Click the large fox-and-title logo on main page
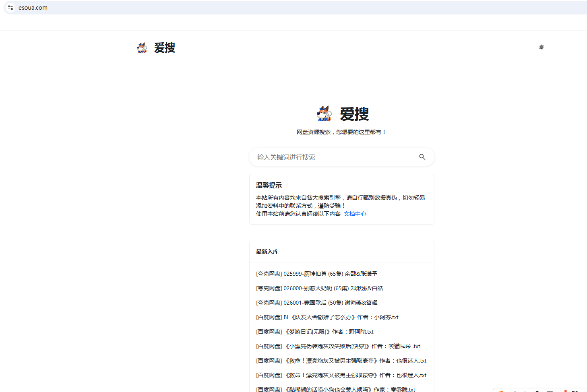This screenshot has width=587, height=392. 342,114
